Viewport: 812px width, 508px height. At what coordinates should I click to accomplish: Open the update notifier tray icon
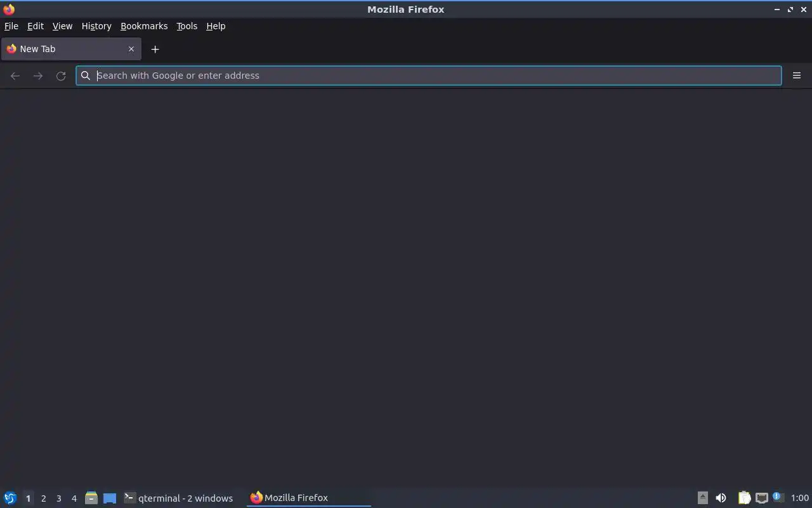pos(778,498)
